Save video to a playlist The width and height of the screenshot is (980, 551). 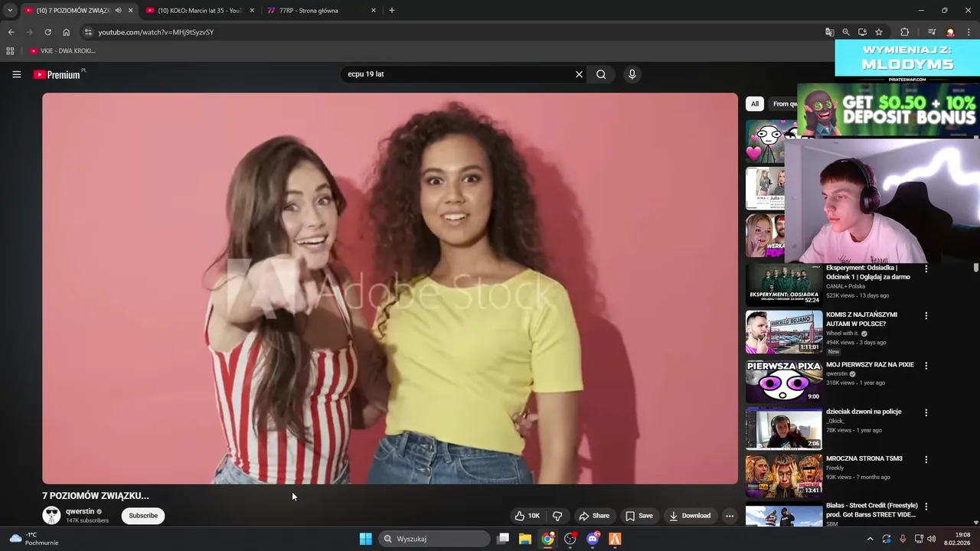[639, 516]
